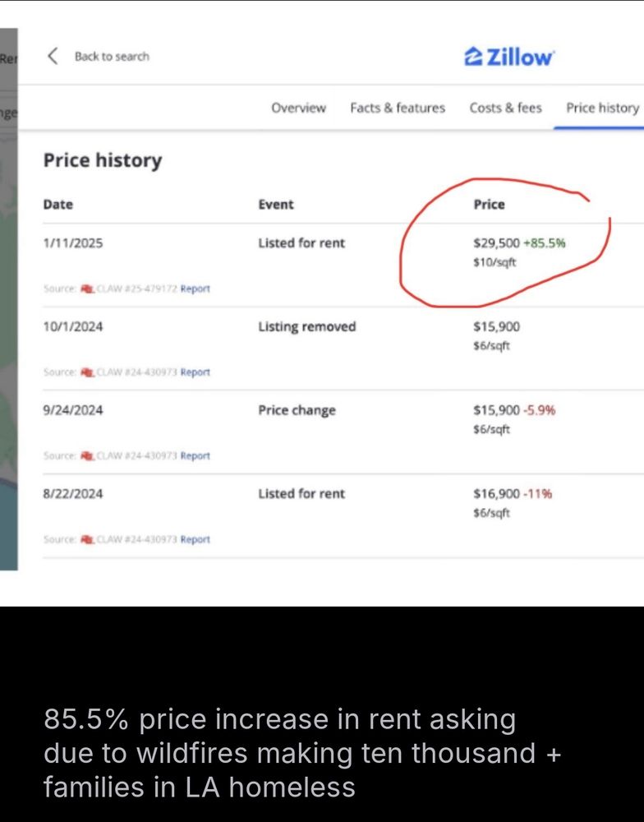Image resolution: width=644 pixels, height=822 pixels.
Task: Report the 10/1/2024 listing removed entry
Action: point(195,372)
